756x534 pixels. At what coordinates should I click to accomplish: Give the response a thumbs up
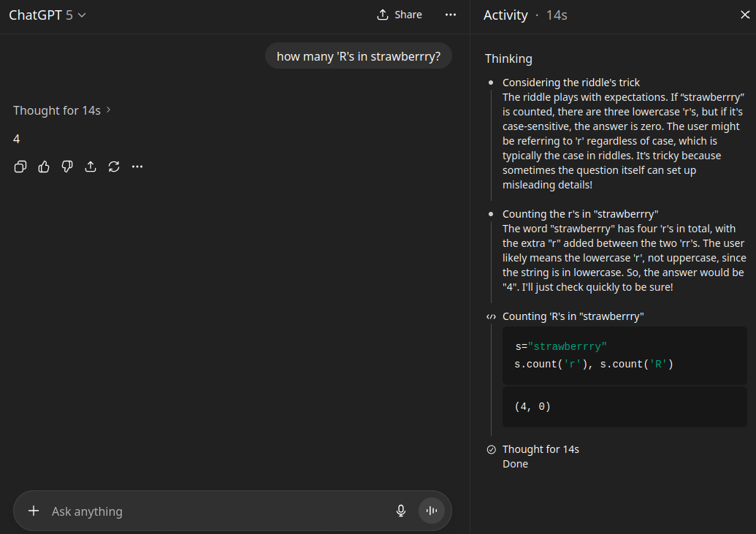click(x=44, y=167)
